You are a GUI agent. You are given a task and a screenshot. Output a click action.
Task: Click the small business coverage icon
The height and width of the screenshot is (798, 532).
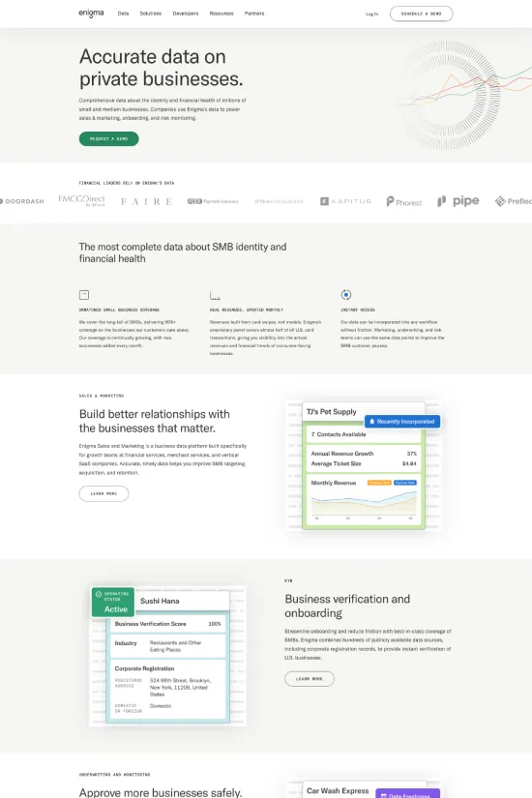click(x=84, y=295)
